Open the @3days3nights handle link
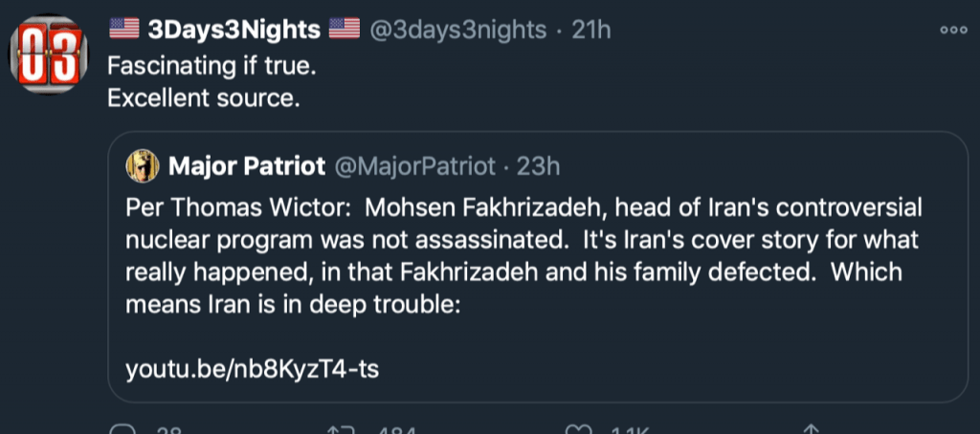The width and height of the screenshot is (980, 434). click(x=459, y=30)
